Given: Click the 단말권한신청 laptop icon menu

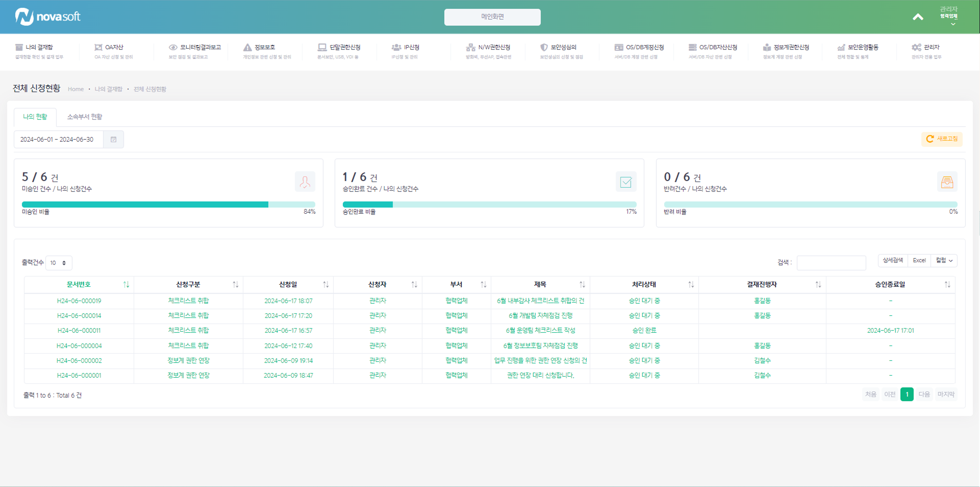Looking at the screenshot, I should [x=322, y=47].
